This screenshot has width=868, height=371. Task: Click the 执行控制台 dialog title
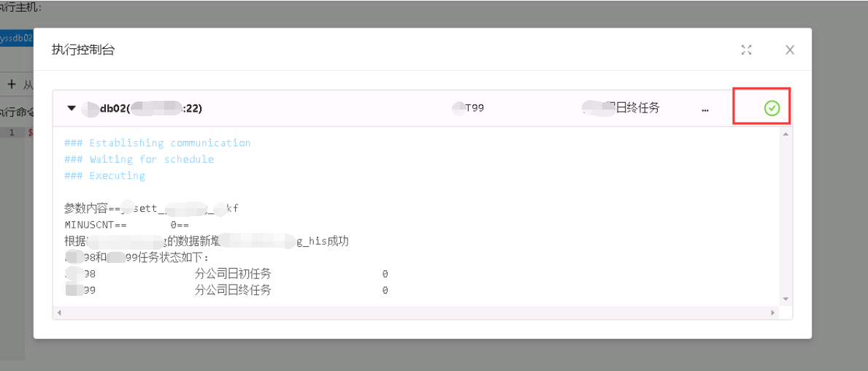point(83,50)
